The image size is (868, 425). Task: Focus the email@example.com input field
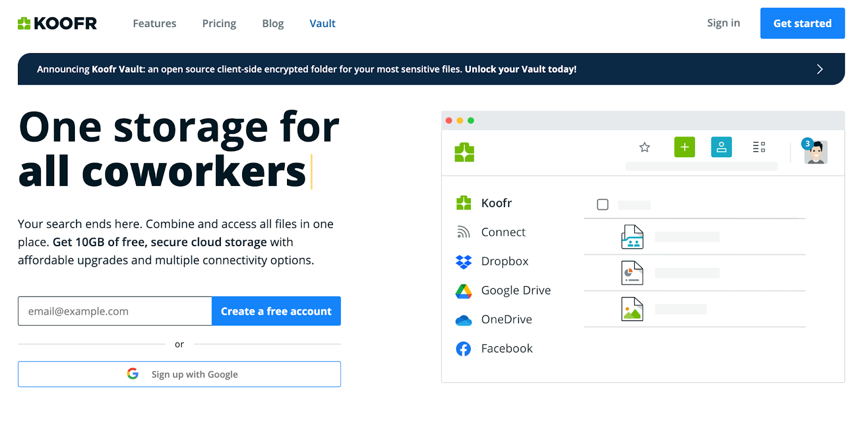(x=115, y=311)
